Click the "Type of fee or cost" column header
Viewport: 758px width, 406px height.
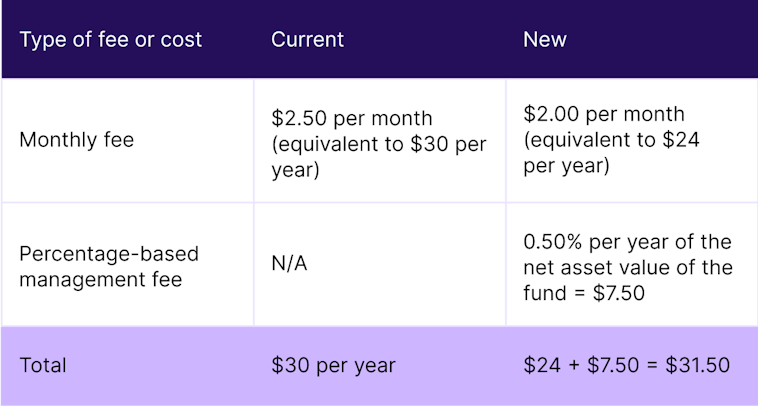pyautogui.click(x=110, y=40)
